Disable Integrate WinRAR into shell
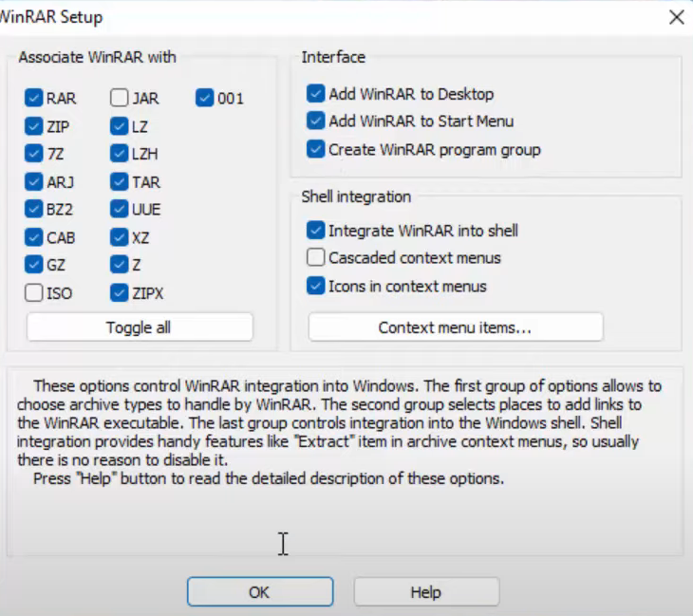693x616 pixels. tap(316, 231)
